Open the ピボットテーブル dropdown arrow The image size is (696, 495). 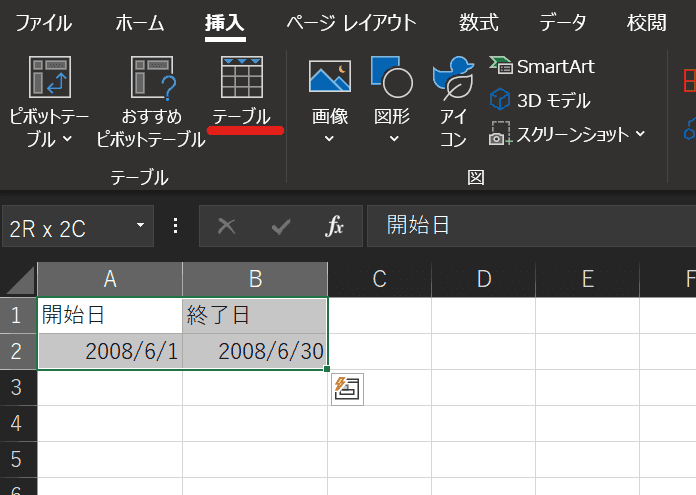(x=67, y=139)
